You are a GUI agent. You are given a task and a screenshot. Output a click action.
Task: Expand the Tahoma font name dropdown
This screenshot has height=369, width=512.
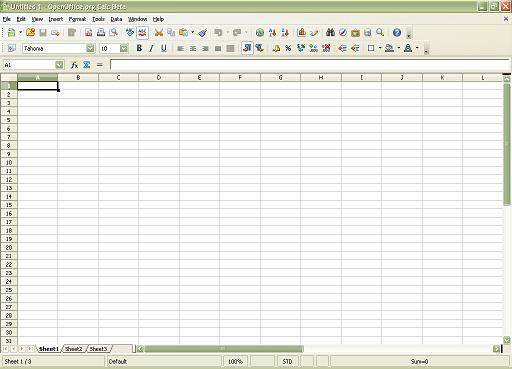[90, 48]
